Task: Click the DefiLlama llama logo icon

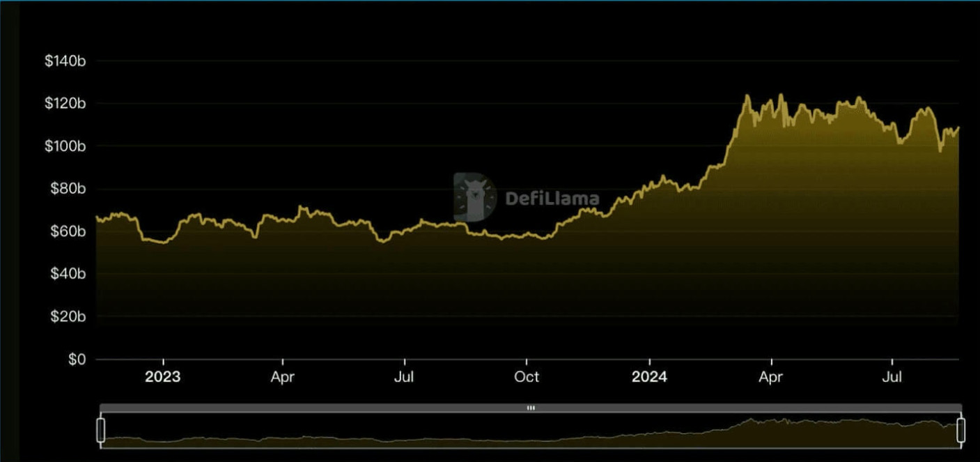Action: (475, 197)
